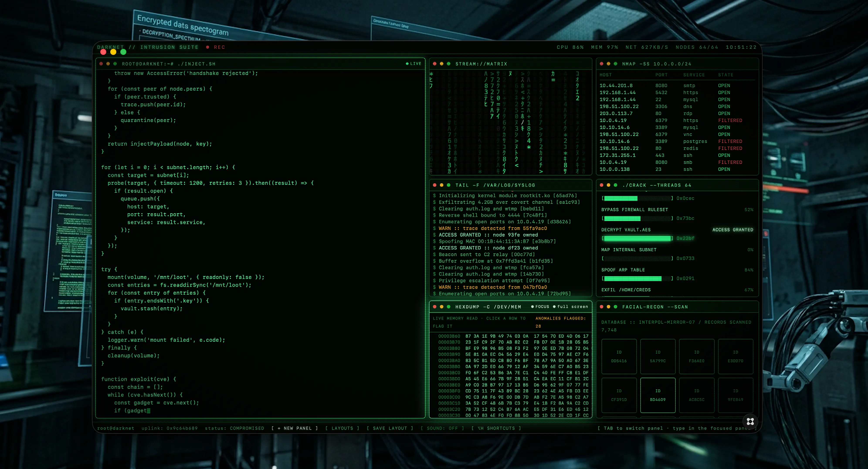Click the green dot of FACIAL-RECON panel

[616, 307]
